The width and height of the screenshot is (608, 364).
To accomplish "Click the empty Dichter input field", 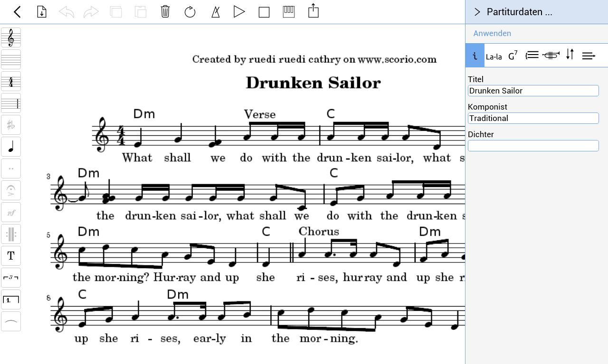I will pyautogui.click(x=533, y=146).
